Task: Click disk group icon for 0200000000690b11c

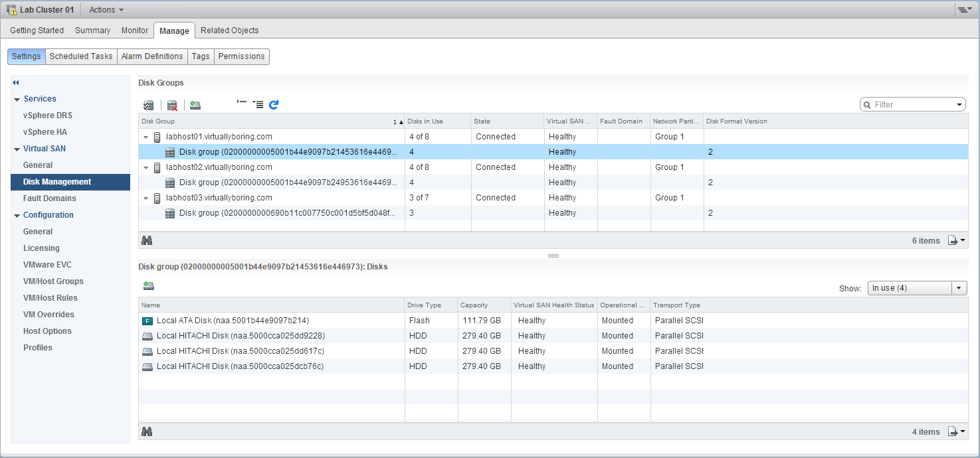Action: 170,213
